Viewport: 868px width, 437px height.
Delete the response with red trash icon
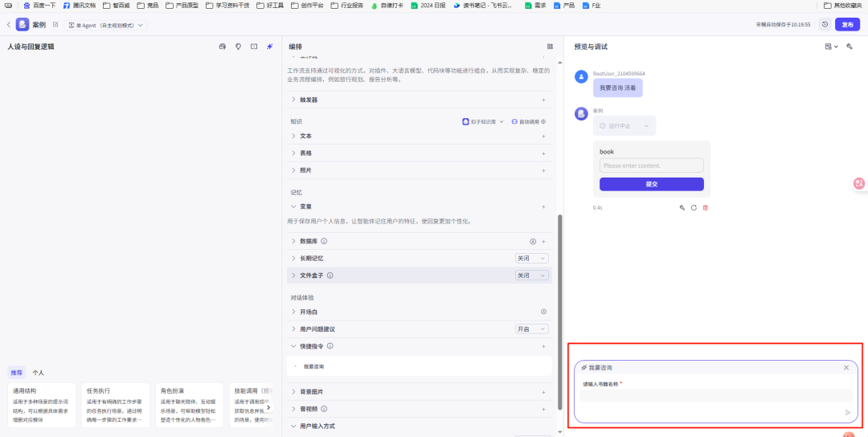(706, 207)
